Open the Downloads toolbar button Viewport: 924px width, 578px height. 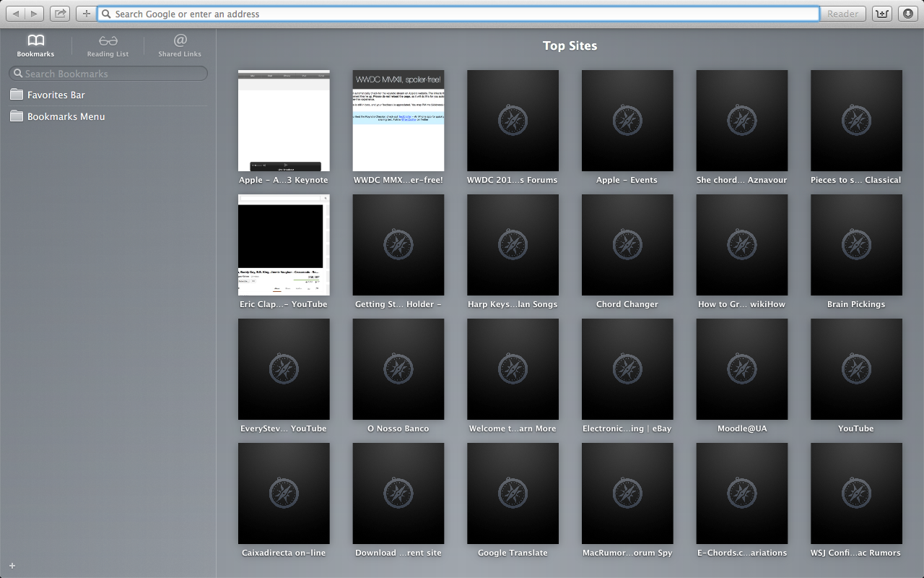click(907, 14)
